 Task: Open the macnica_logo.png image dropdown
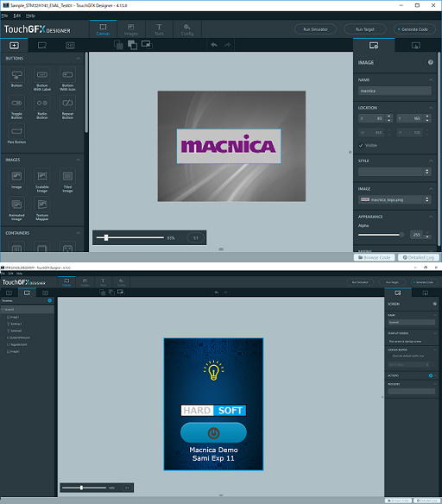pos(395,199)
